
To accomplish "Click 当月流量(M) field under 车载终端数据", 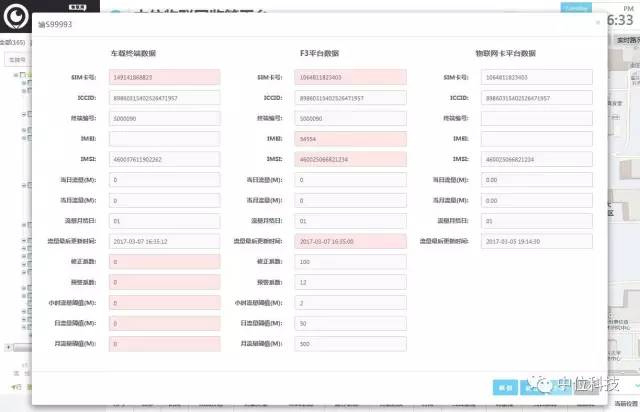I will click(x=164, y=200).
